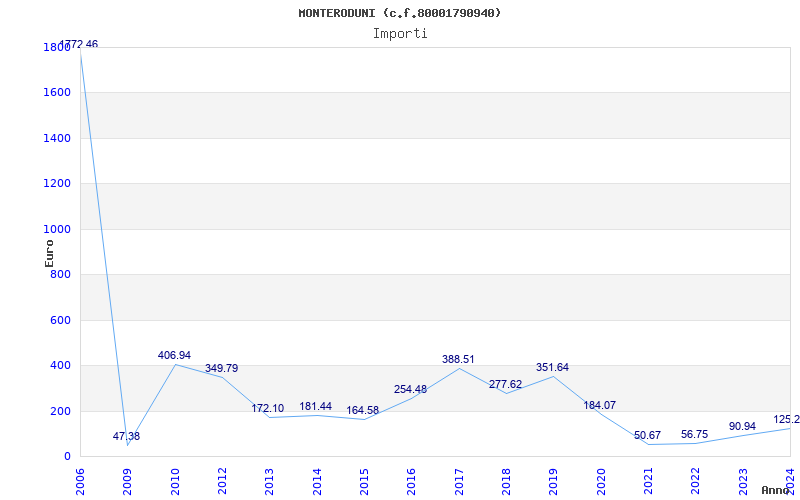Screen dimensions: 800x500
Task: Click the 172.10 data label
Action: (268, 408)
